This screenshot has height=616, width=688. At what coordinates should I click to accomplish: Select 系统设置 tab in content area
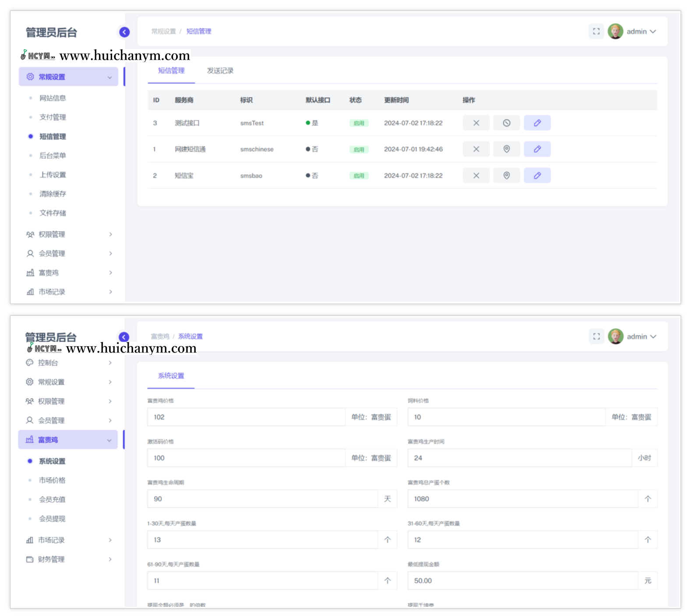click(171, 376)
